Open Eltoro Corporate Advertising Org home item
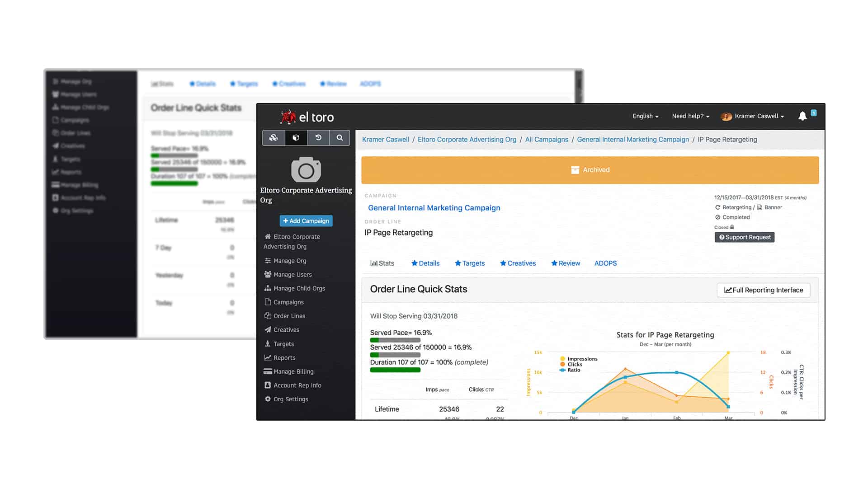The width and height of the screenshot is (868, 488). (x=292, y=242)
